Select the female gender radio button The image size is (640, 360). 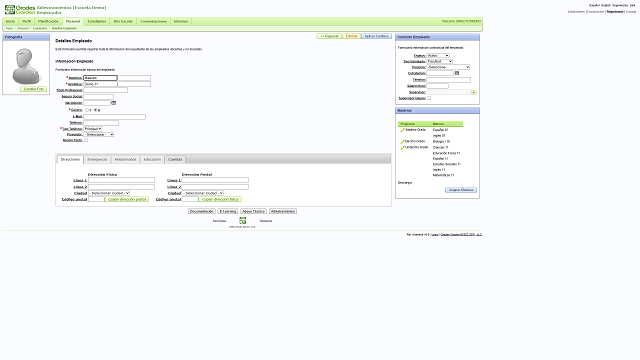(x=87, y=110)
